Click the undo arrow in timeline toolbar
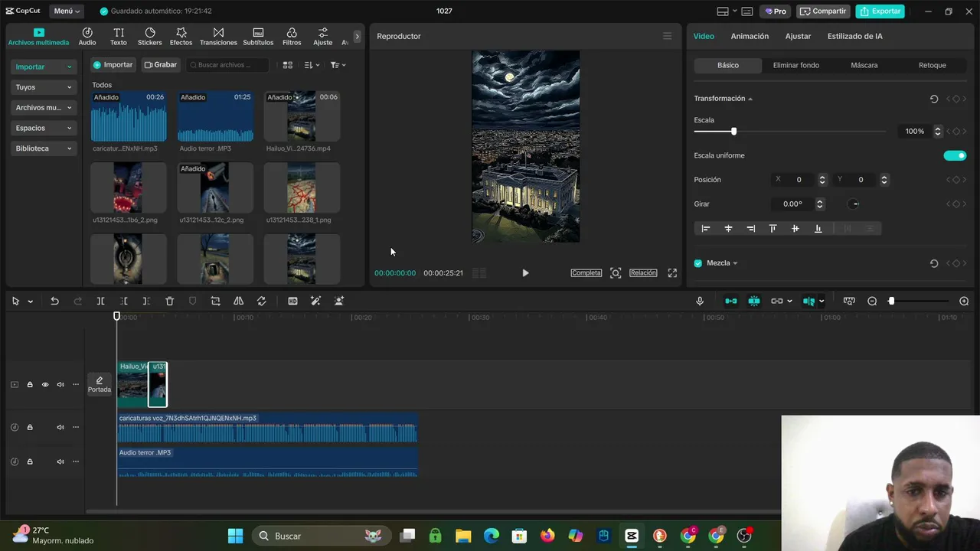Image resolution: width=980 pixels, height=551 pixels. point(54,302)
